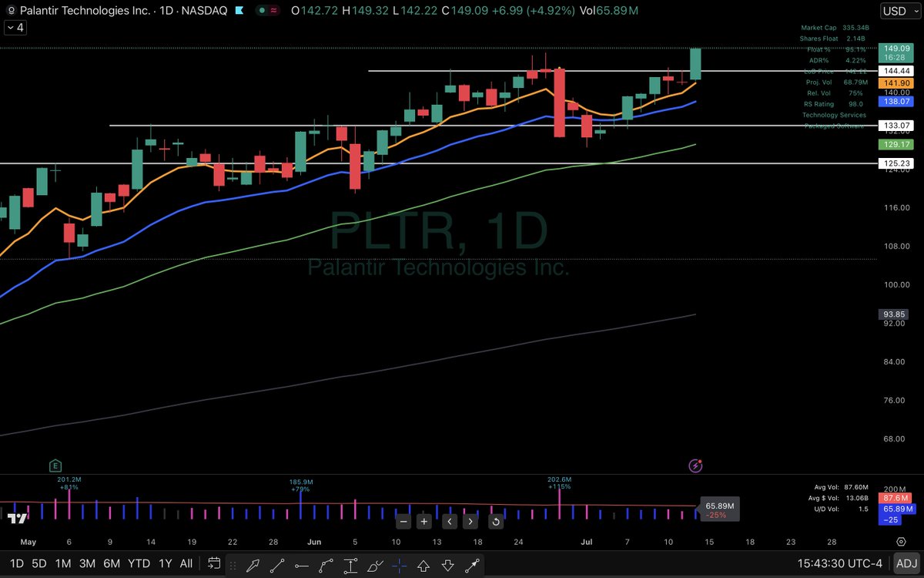The width and height of the screenshot is (924, 578).
Task: Click the chart right chevron button
Action: (470, 522)
